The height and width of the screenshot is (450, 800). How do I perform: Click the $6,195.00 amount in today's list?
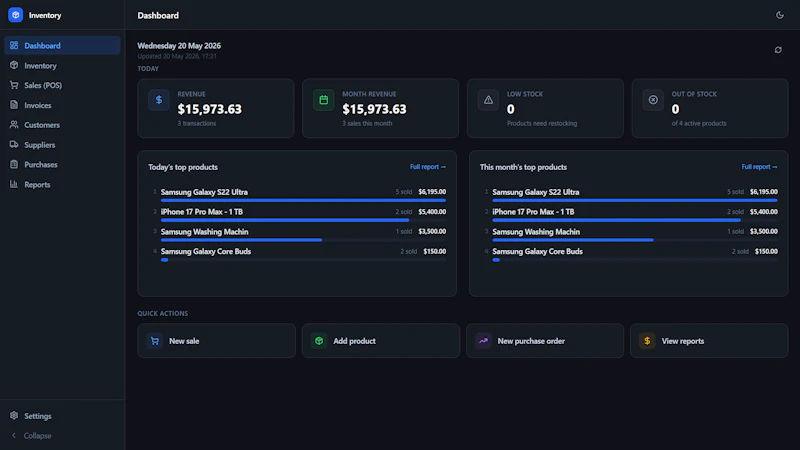tap(432, 192)
